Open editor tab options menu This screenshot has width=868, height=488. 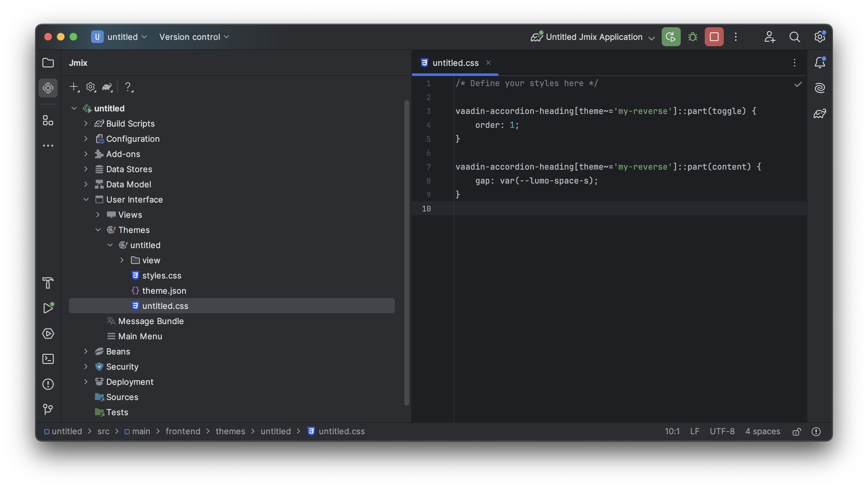[794, 63]
